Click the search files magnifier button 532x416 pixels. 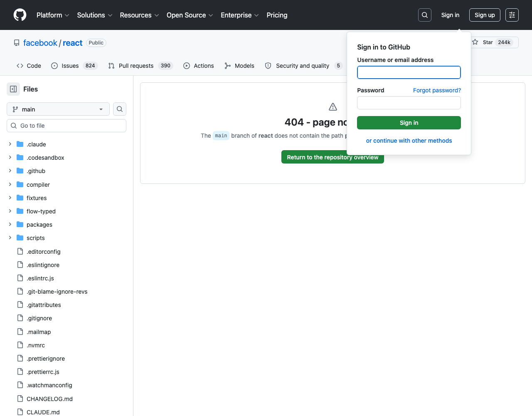[x=120, y=109]
